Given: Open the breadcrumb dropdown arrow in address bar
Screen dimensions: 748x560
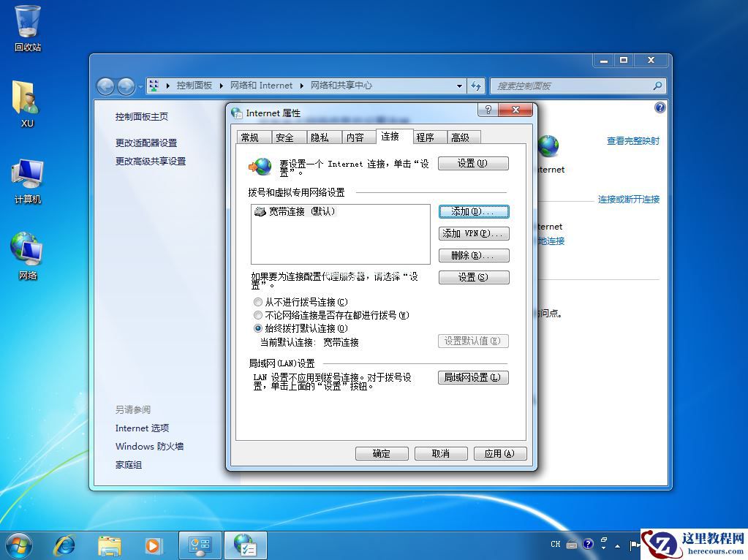Looking at the screenshot, I should 458,86.
